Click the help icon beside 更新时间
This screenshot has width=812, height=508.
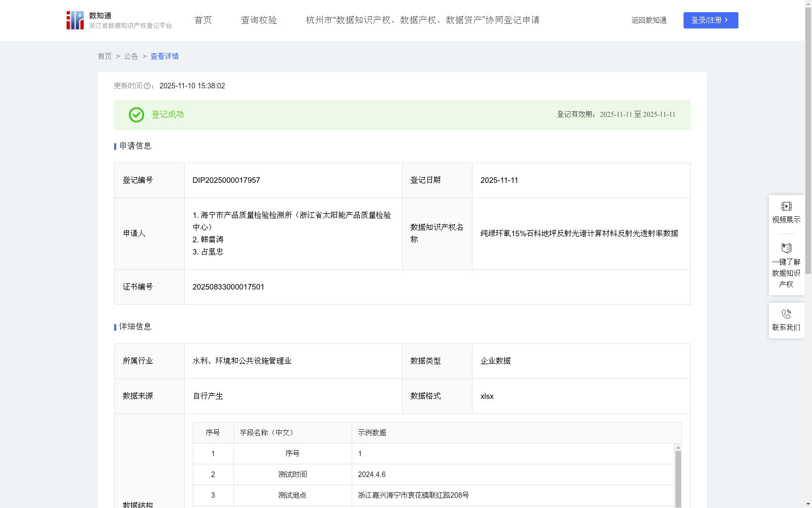pyautogui.click(x=147, y=86)
